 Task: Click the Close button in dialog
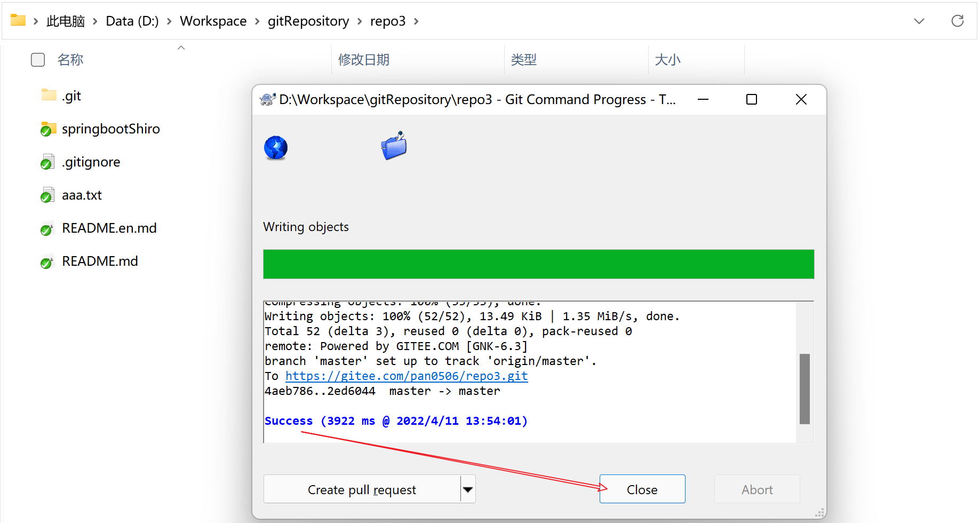click(x=642, y=489)
